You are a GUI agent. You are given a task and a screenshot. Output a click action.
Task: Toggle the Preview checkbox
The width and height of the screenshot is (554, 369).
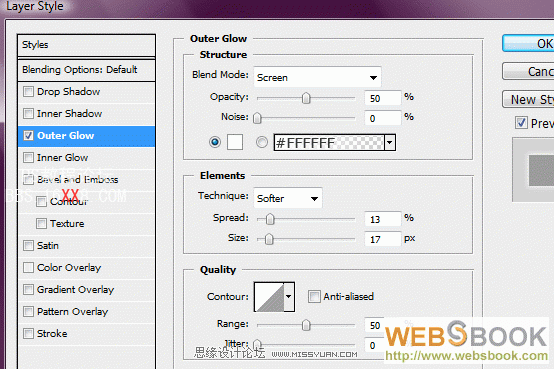(521, 123)
